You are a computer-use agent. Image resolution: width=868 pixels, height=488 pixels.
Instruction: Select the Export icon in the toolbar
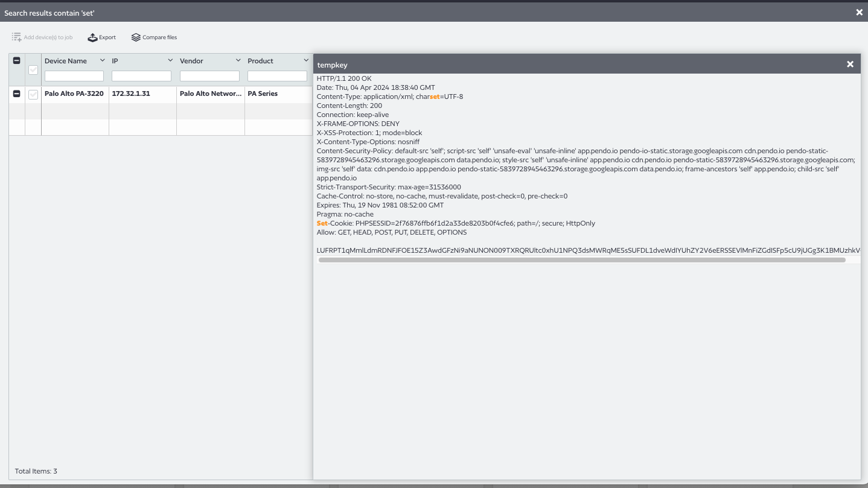pos(93,37)
